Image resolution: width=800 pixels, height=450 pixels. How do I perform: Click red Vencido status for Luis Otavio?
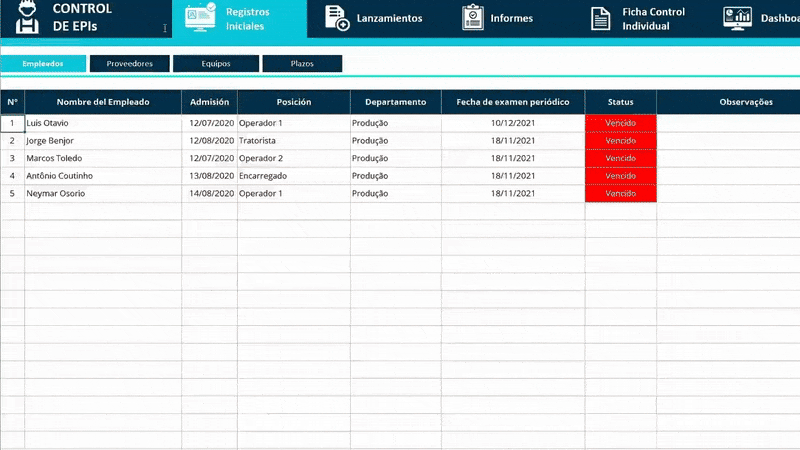pyautogui.click(x=620, y=123)
